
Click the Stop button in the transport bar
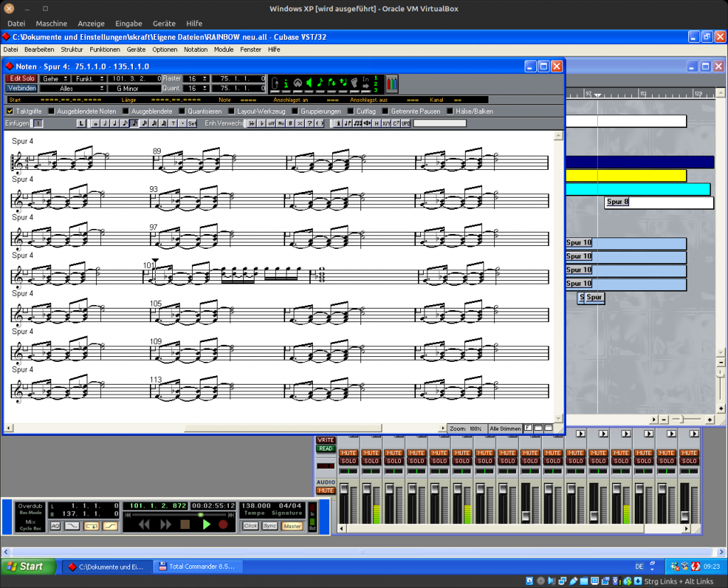[x=185, y=525]
